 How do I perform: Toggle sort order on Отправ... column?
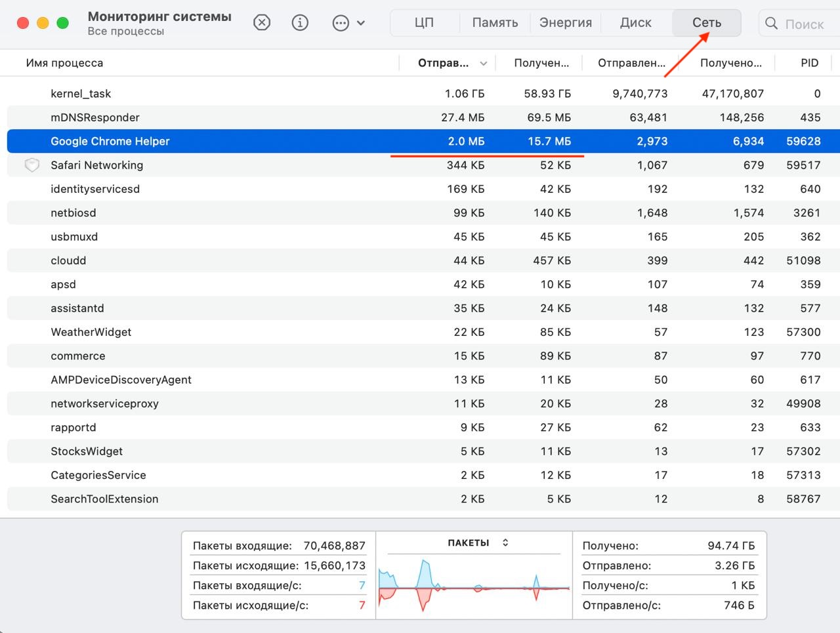click(x=483, y=64)
